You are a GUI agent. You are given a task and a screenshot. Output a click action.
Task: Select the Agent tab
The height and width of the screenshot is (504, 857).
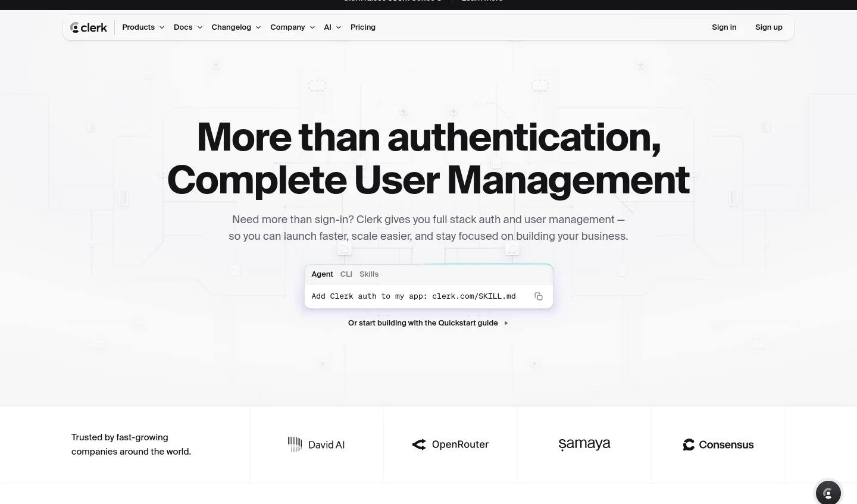click(322, 274)
